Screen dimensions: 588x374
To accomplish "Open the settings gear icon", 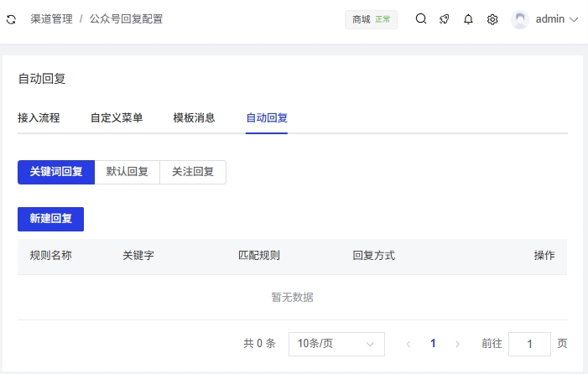I will (x=492, y=19).
